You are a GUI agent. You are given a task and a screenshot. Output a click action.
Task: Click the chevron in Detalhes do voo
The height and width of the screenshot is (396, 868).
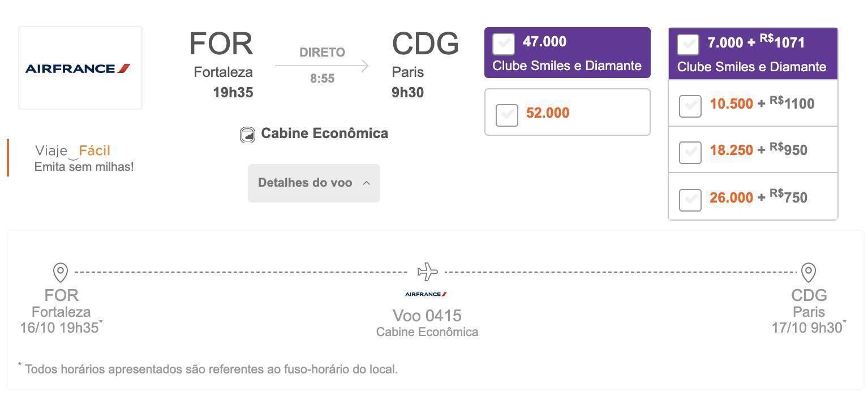[x=366, y=183]
